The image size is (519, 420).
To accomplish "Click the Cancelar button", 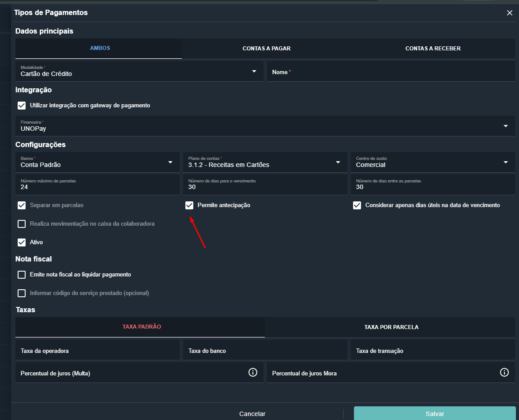I will (252, 414).
